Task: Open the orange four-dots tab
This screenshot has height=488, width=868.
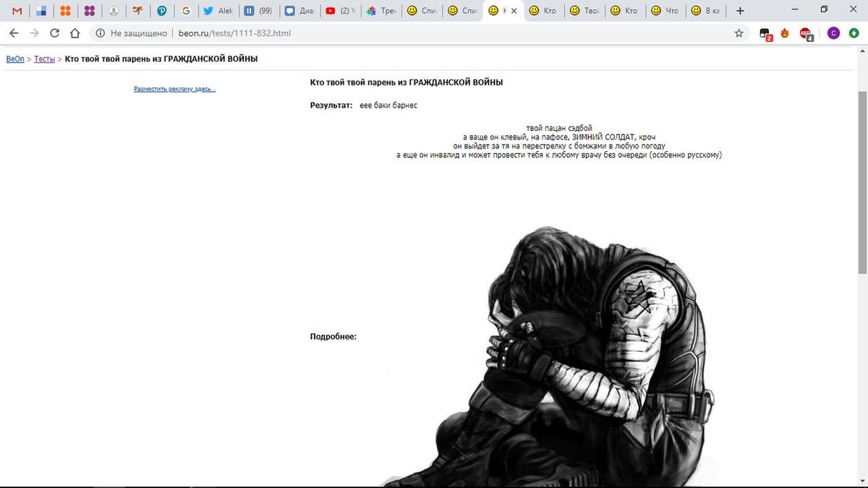Action: (65, 11)
